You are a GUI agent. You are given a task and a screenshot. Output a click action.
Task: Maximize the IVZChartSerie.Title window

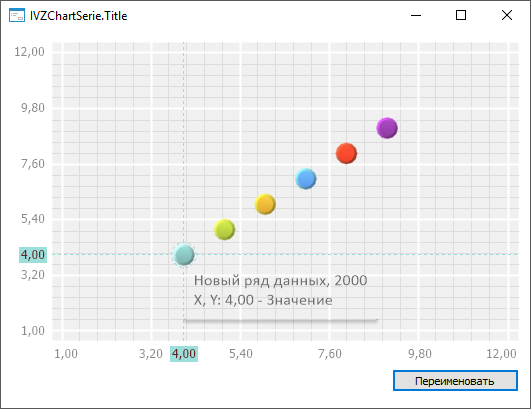click(x=461, y=15)
